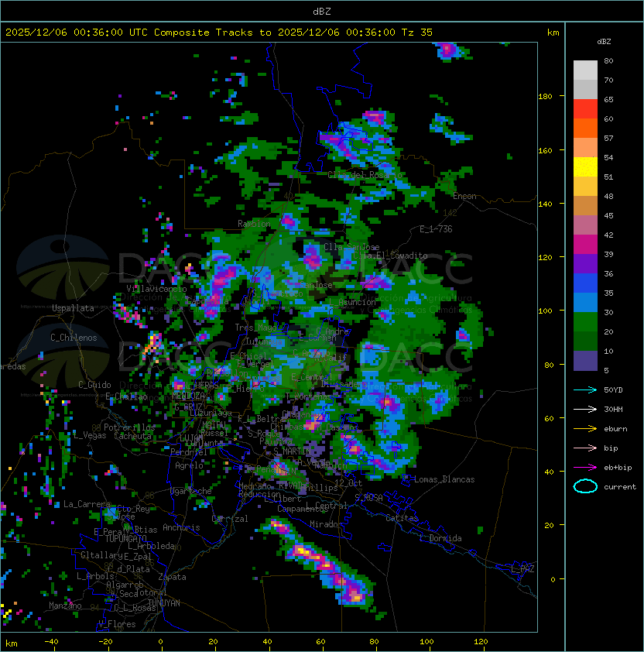This screenshot has width=644, height=652.
Task: Click the 'Rambion' label at the top of the map
Action: pos(254,224)
